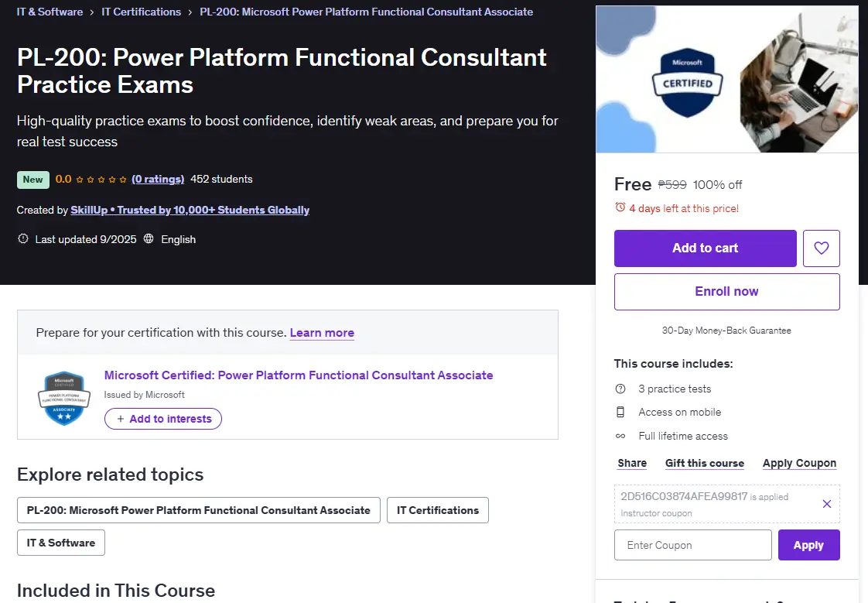Click the mobile phone access icon

(620, 412)
